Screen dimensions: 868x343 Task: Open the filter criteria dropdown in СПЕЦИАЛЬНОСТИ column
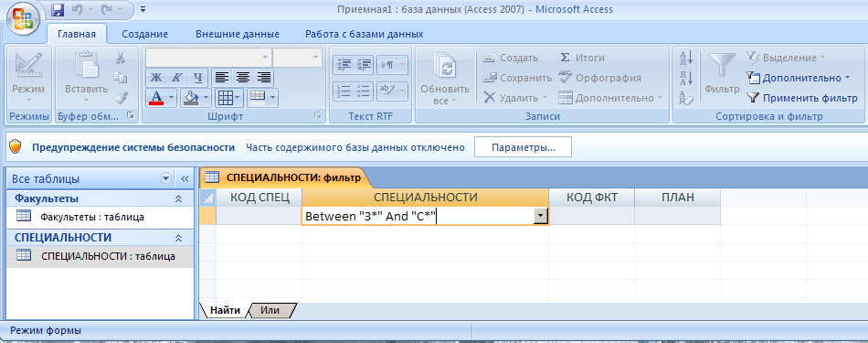click(x=540, y=217)
